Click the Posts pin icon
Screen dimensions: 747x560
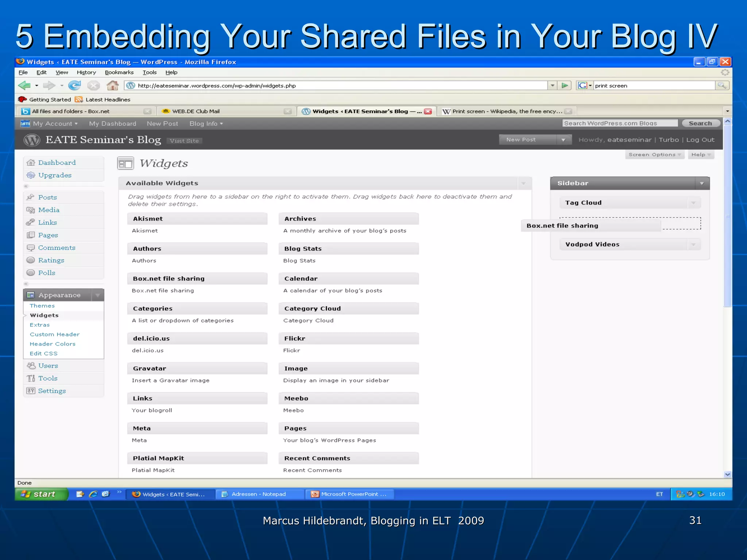31,197
